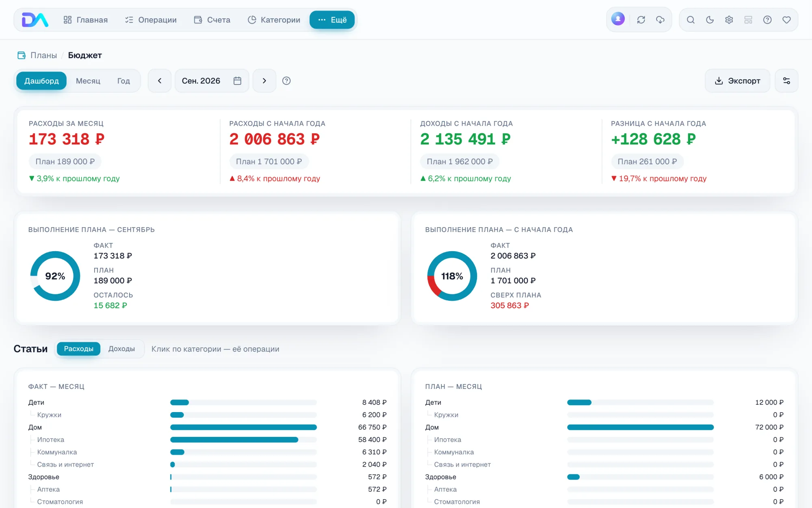Click the 305 863 ₽ over-plan amount
Screen dimensions: 812x508
pos(510,305)
